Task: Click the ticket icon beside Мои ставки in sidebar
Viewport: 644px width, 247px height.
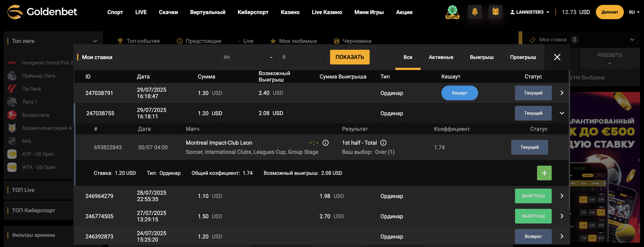Action: coord(532,40)
